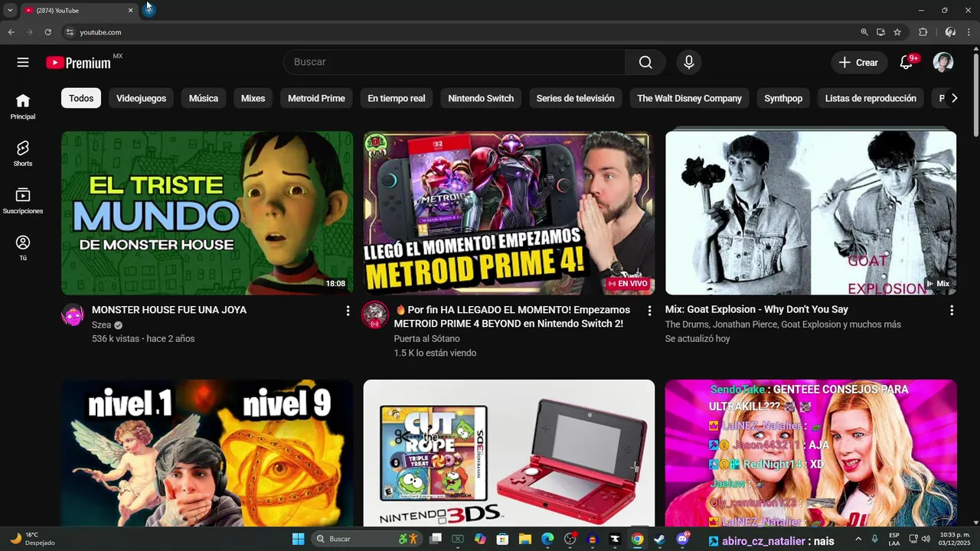Open MONSTER HOUSE FUE UNA JOYA title

169,310
